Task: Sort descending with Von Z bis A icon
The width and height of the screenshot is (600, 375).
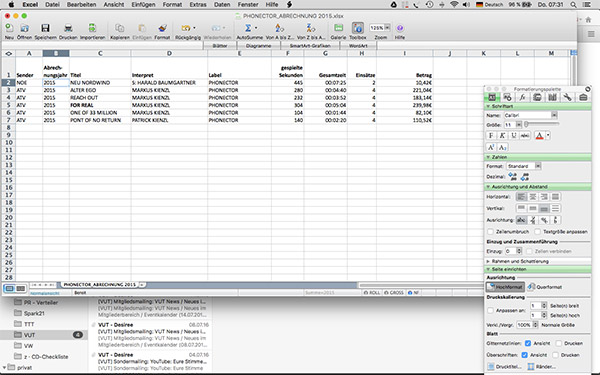Action: [x=311, y=28]
